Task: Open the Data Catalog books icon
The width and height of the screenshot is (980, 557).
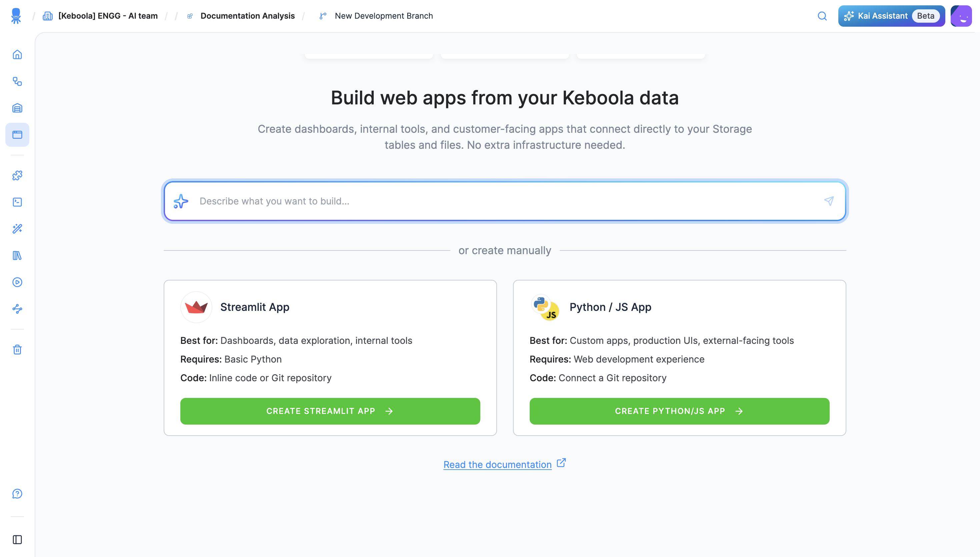Action: pyautogui.click(x=17, y=255)
